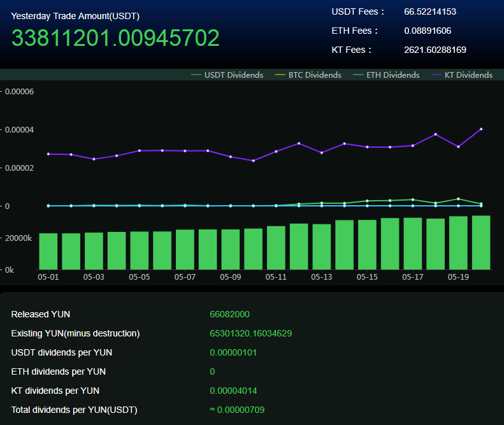
Task: Select the purple KT data point above 05-11
Action: click(x=276, y=152)
